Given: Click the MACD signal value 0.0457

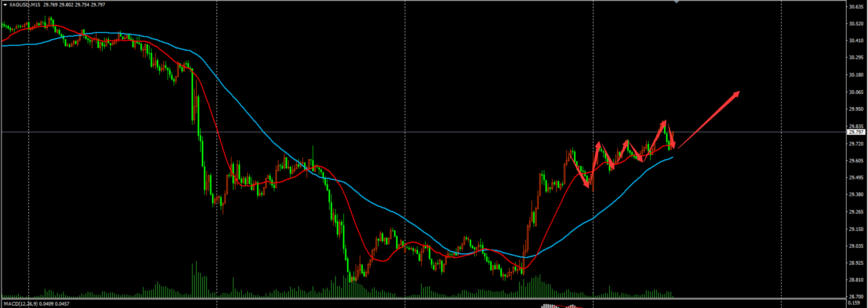Looking at the screenshot, I should pos(63,304).
